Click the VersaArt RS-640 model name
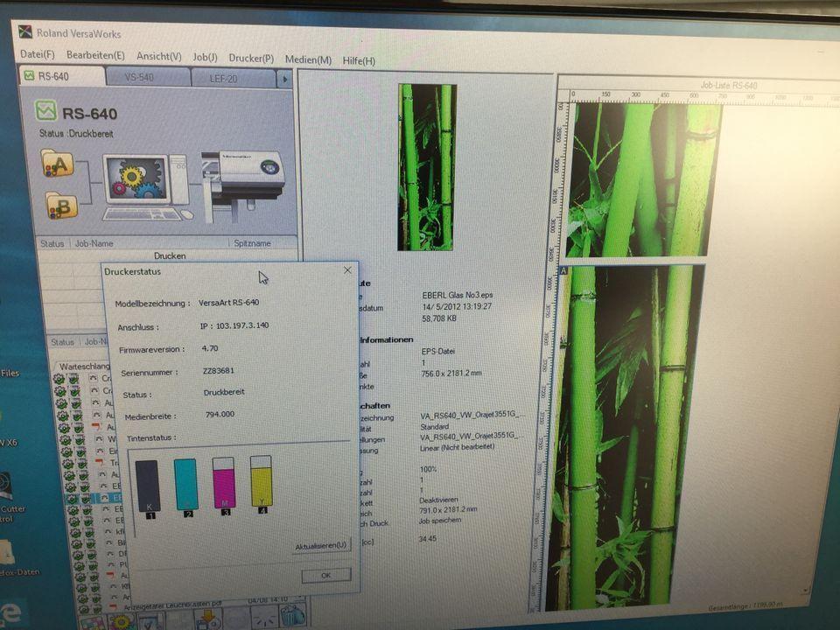 pyautogui.click(x=228, y=303)
